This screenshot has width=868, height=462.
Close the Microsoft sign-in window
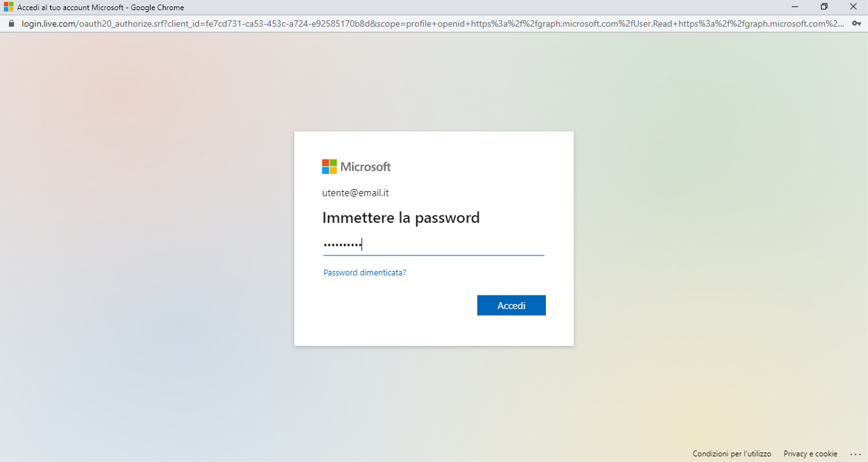point(854,7)
